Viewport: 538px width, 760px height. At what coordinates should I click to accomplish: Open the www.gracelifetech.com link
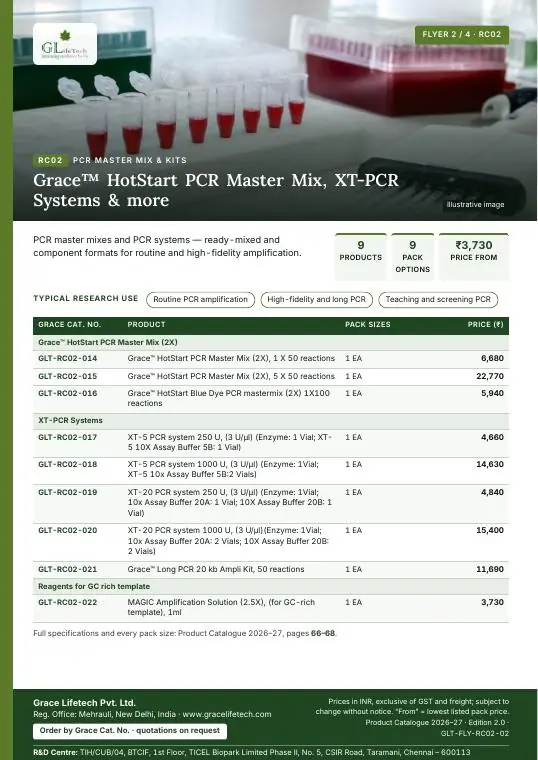click(227, 714)
